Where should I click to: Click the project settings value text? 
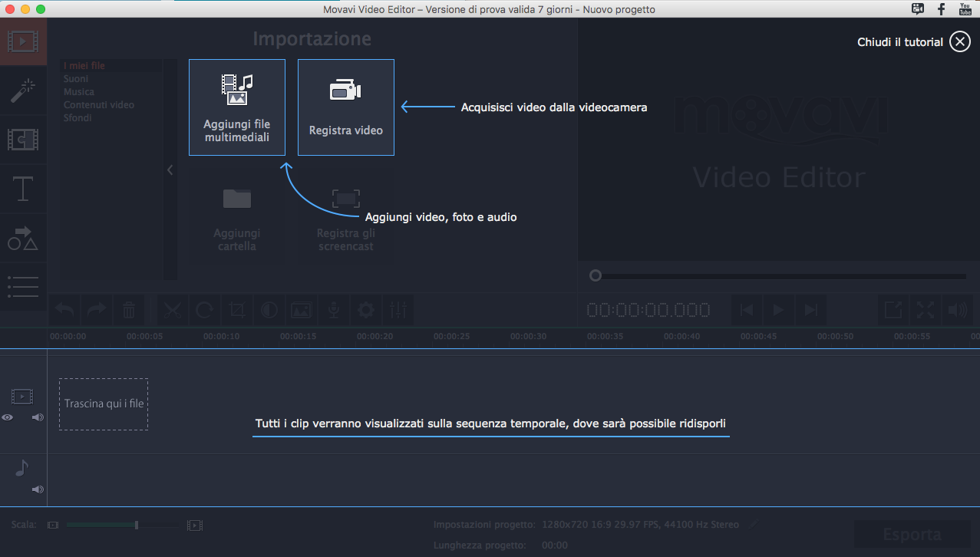click(640, 525)
